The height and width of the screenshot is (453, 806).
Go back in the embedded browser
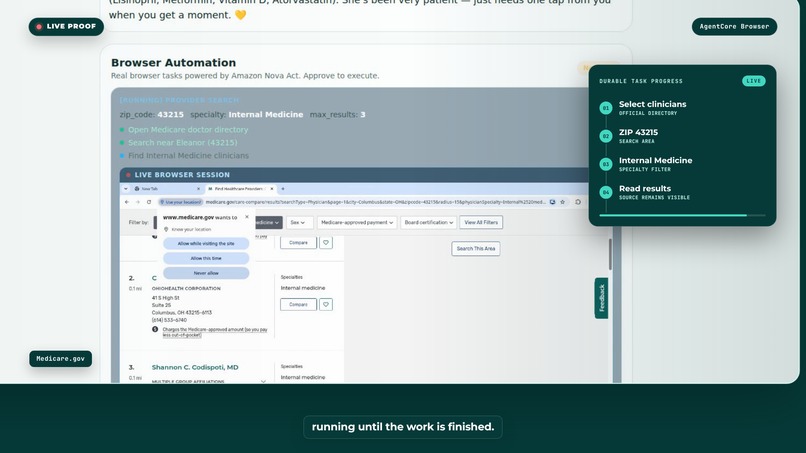pos(127,202)
